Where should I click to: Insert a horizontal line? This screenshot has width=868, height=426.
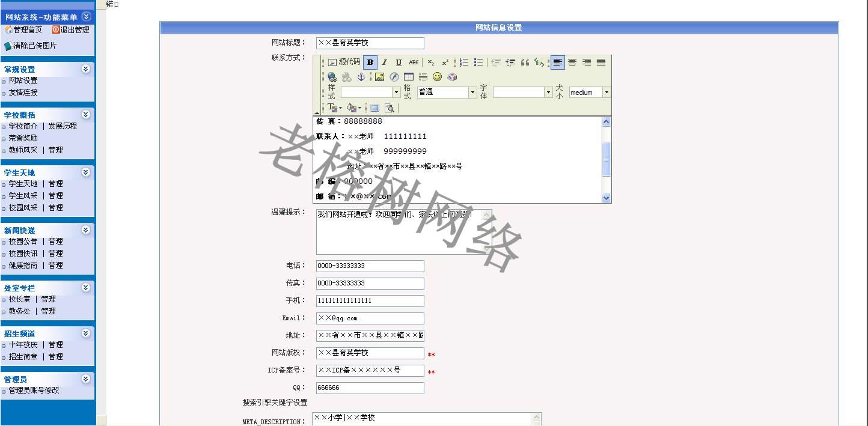[x=423, y=77]
